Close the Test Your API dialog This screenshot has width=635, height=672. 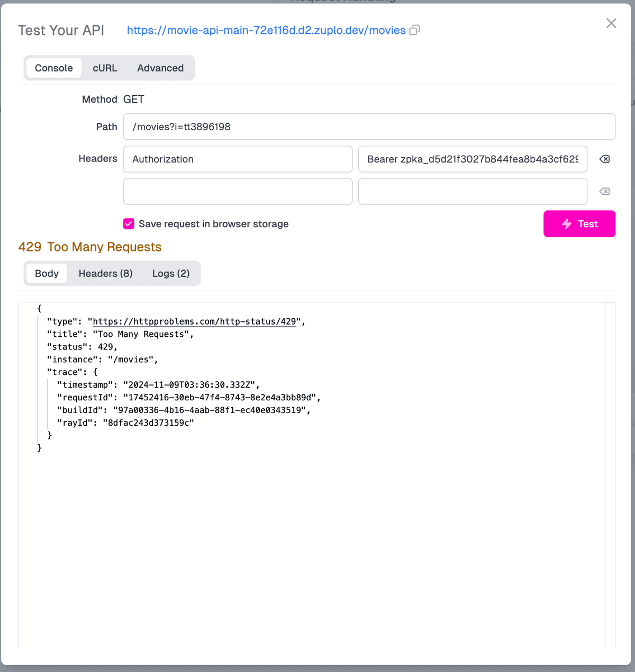pos(611,23)
